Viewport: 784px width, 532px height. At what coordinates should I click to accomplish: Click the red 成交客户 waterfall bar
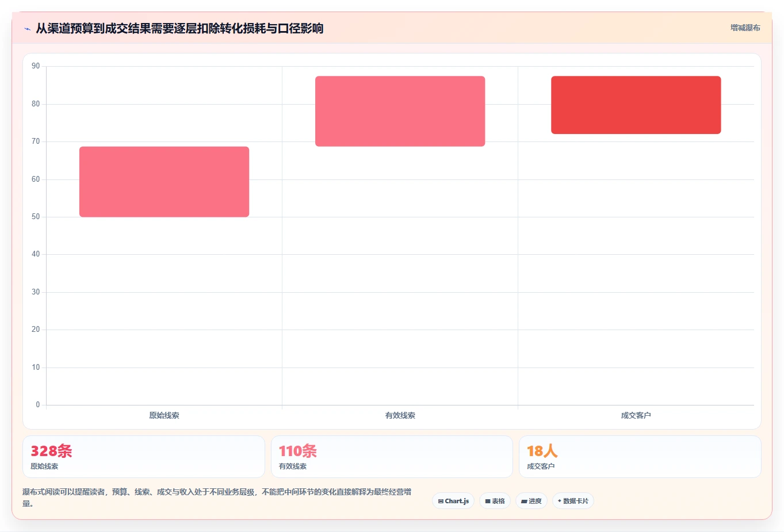click(x=636, y=105)
